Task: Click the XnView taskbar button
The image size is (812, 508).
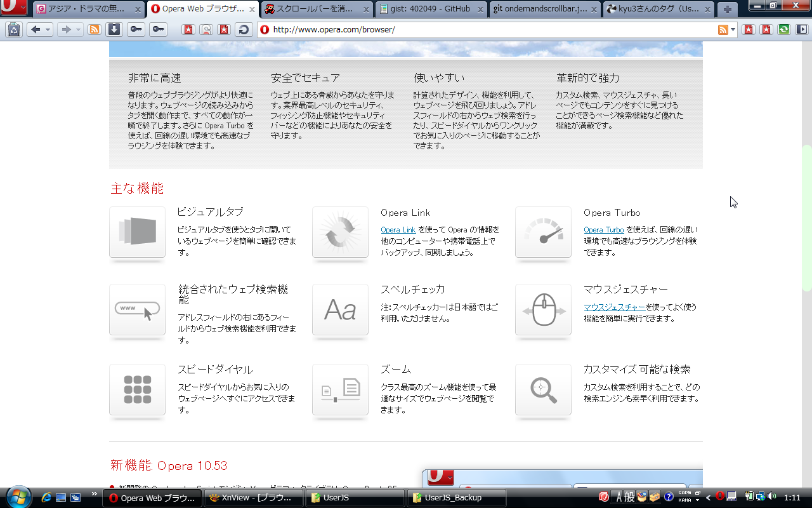Action: point(254,498)
